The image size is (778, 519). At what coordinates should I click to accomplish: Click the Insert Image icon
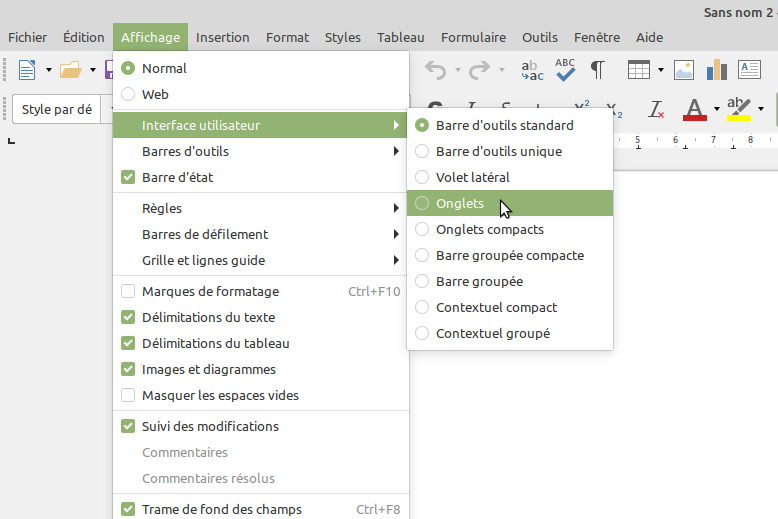click(684, 70)
